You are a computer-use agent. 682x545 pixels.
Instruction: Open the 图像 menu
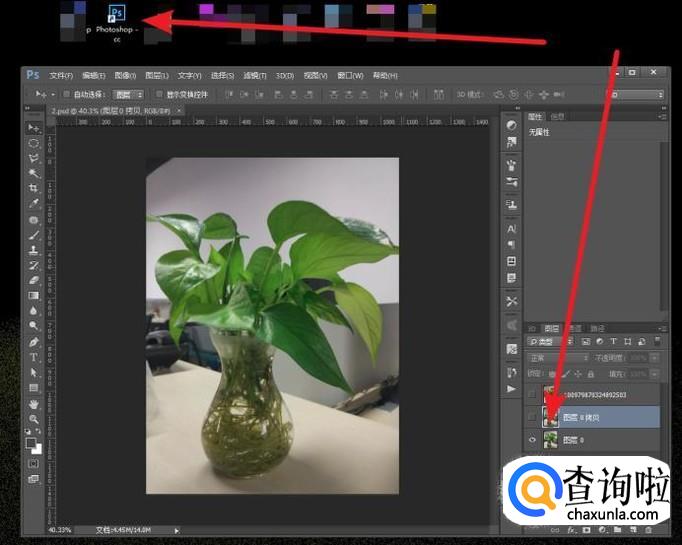click(125, 75)
